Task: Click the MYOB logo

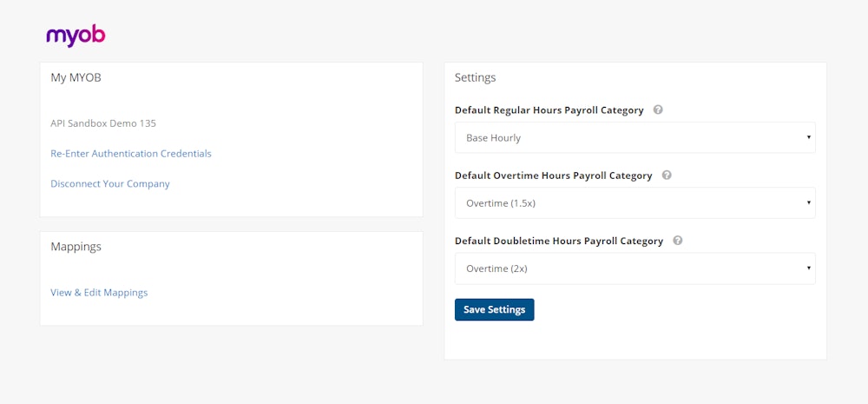Action: (76, 36)
